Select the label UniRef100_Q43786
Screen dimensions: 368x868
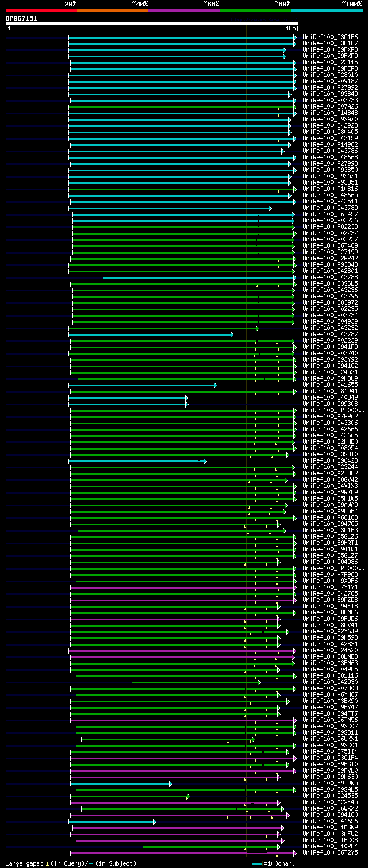tap(331, 151)
